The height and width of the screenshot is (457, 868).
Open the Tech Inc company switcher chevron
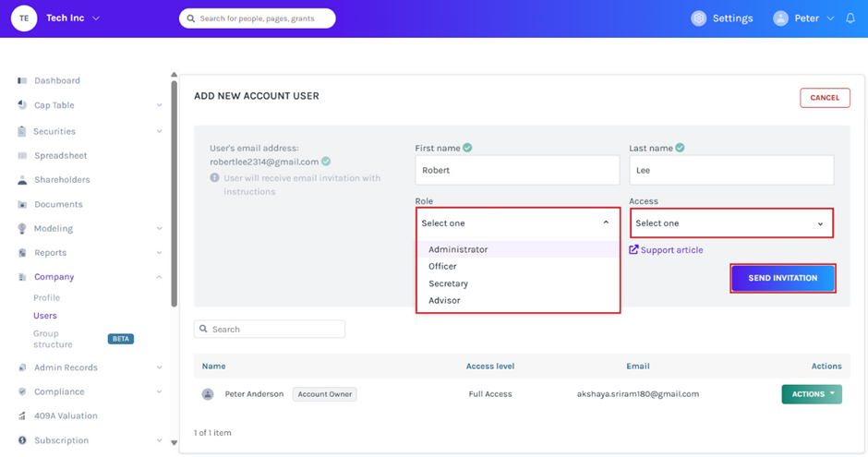[96, 18]
